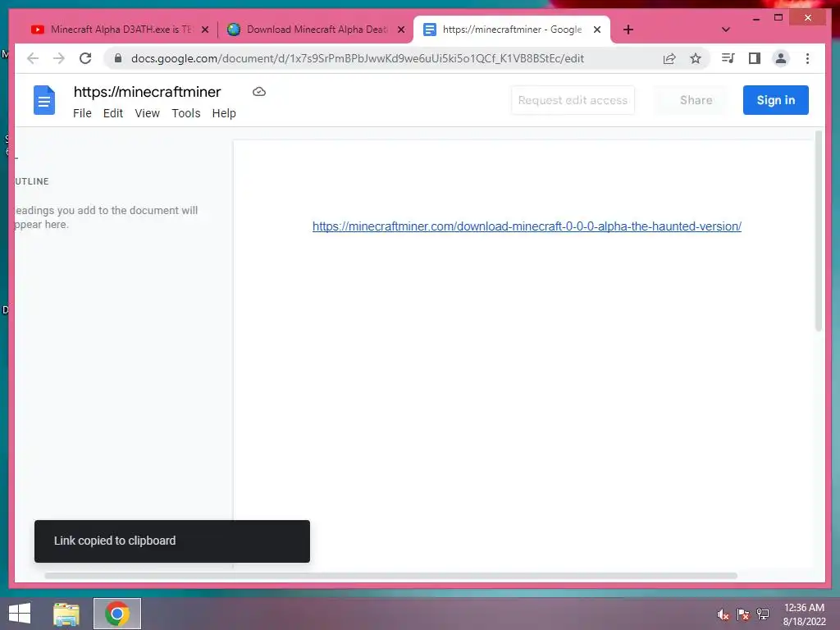Open the Tools menu
Screen dimensions: 840x630
(186, 113)
